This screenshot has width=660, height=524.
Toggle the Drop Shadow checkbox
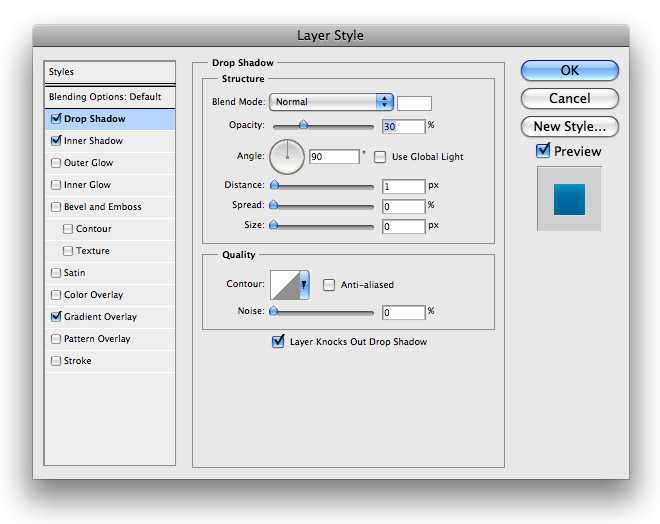pyautogui.click(x=56, y=119)
